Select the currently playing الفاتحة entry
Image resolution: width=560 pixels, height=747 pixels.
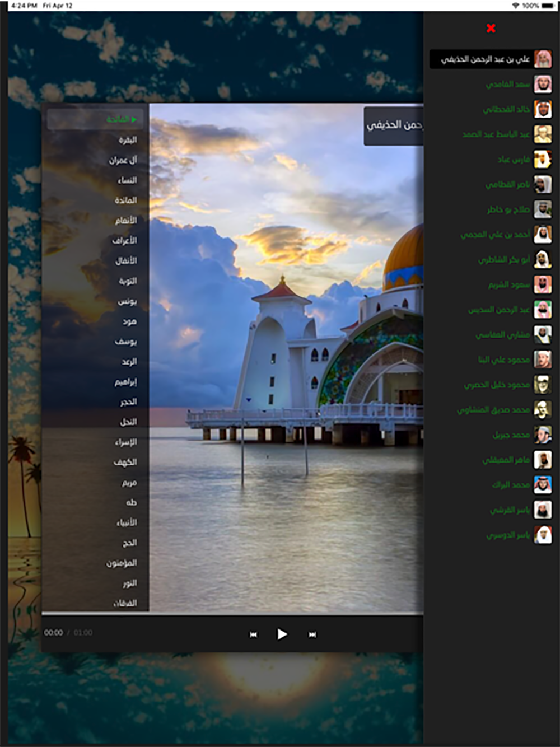pos(119,119)
